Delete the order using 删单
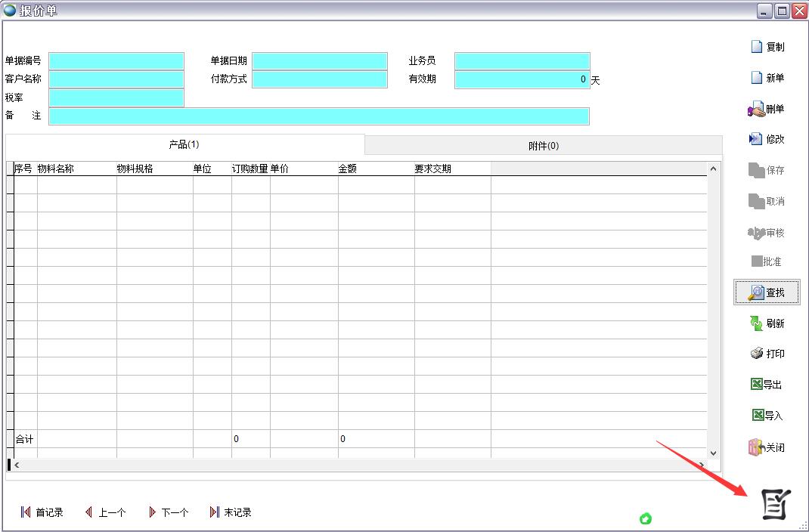Screen dimensions: 809x532 pos(767,110)
